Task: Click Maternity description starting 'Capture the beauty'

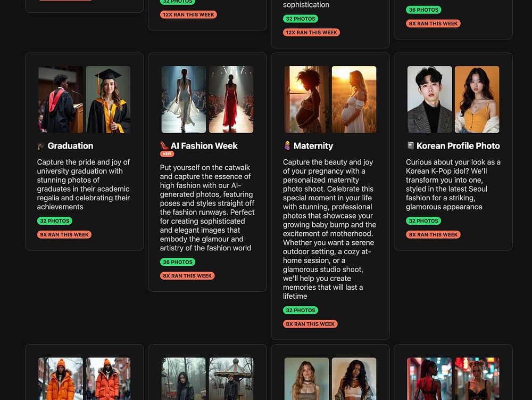Action: (x=329, y=229)
